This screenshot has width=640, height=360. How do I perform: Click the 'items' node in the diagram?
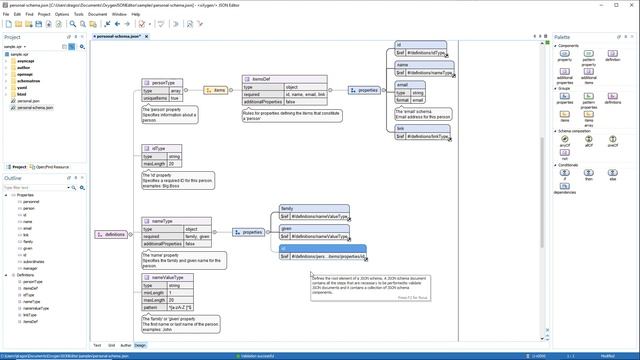point(216,90)
